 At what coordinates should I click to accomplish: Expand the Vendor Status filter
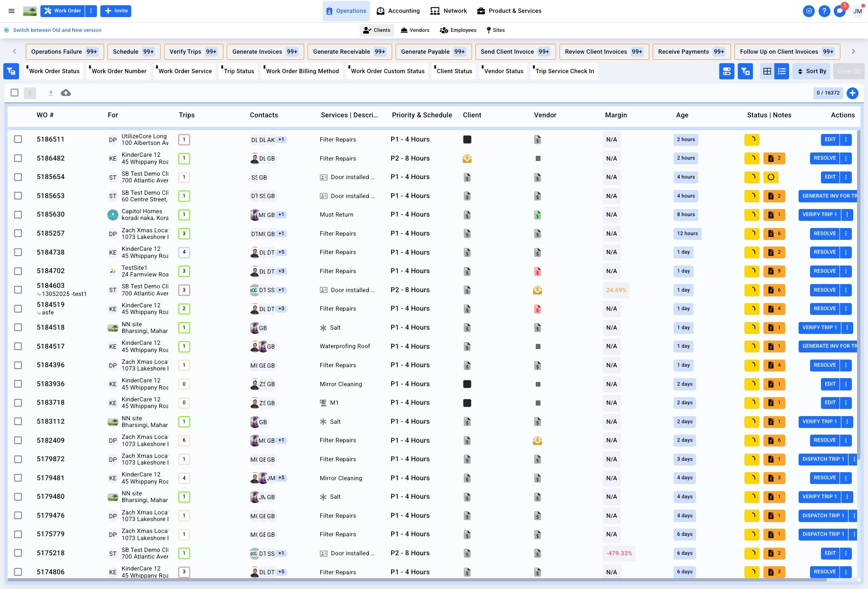tap(502, 71)
